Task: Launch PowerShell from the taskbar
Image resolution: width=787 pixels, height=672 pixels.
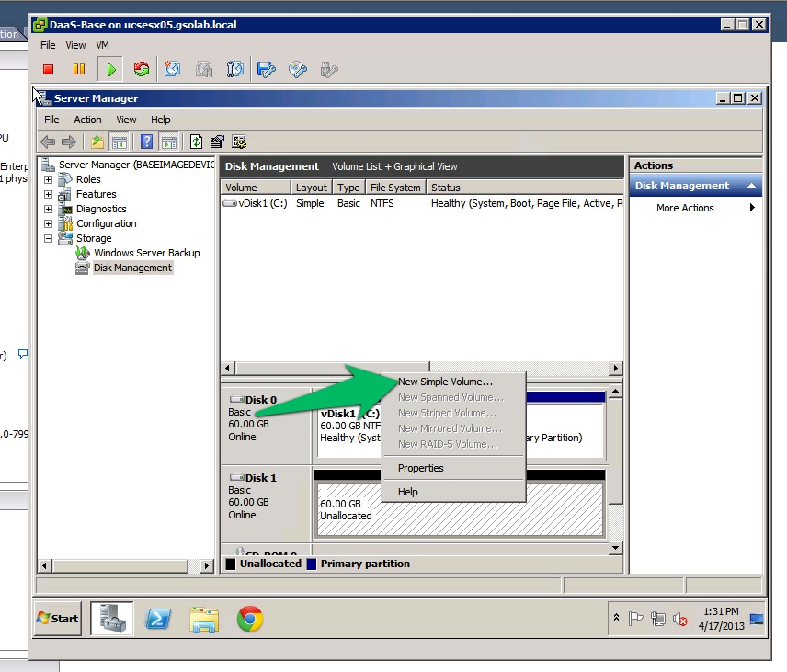Action: pyautogui.click(x=158, y=619)
